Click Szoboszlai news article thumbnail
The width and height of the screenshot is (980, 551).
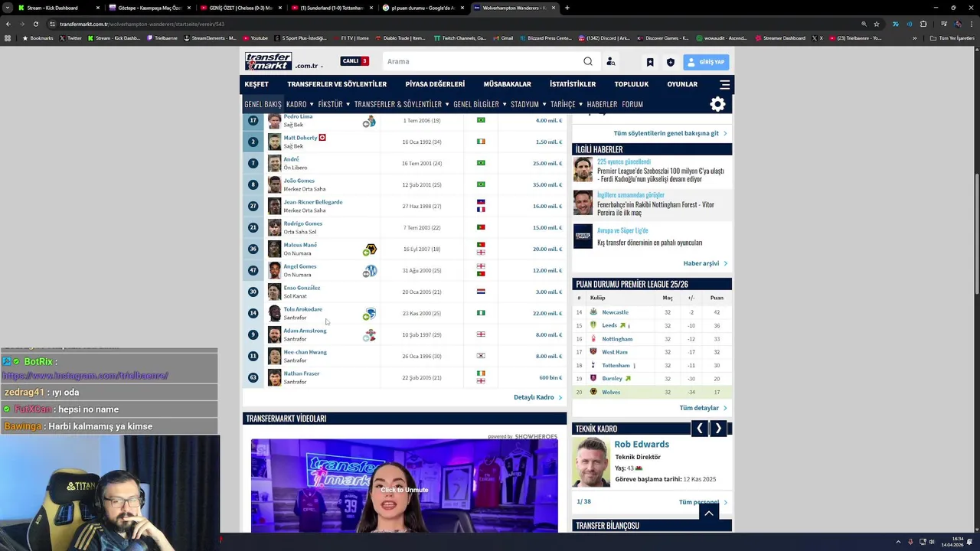pos(583,170)
